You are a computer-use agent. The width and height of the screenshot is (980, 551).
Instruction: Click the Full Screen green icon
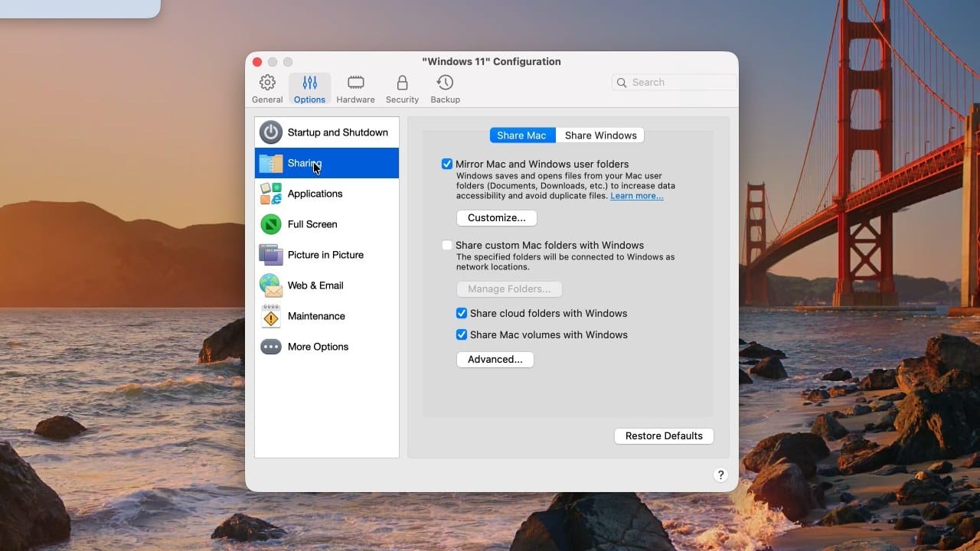(x=271, y=224)
